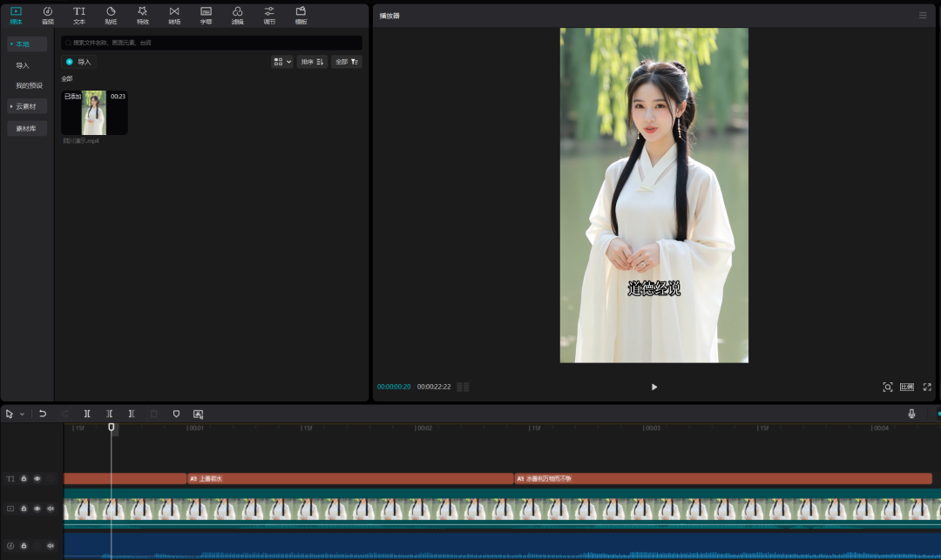Viewport: 941px width, 560px height.
Task: Click the split clip tool in timeline toolbar
Action: tap(87, 414)
